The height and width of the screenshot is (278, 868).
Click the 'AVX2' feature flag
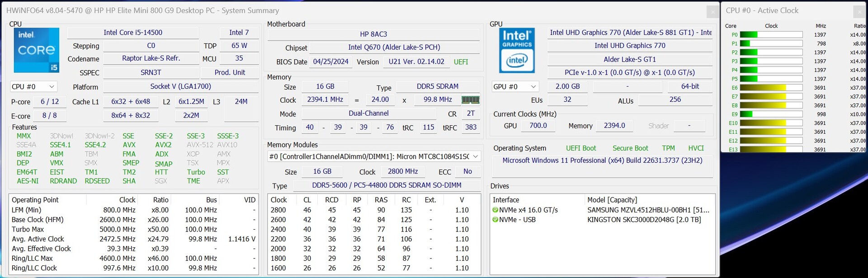pyautogui.click(x=163, y=145)
